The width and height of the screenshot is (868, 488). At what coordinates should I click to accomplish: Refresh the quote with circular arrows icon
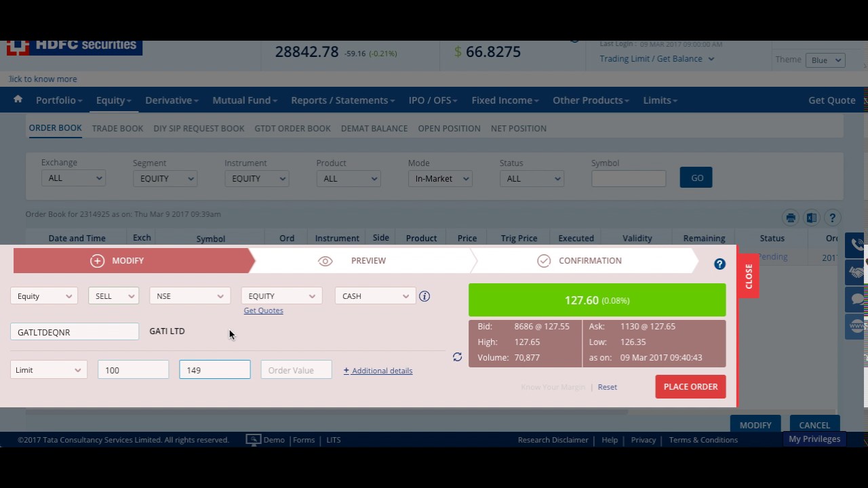(x=457, y=357)
